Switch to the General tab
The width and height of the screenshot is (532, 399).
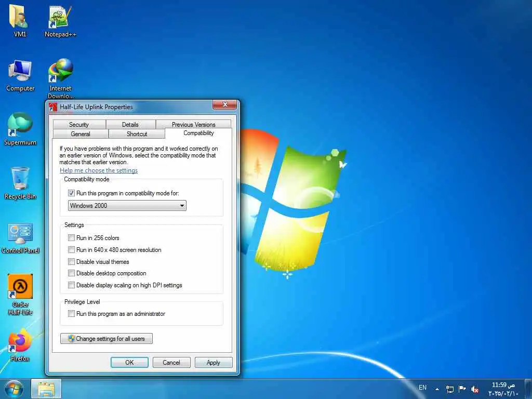point(81,134)
